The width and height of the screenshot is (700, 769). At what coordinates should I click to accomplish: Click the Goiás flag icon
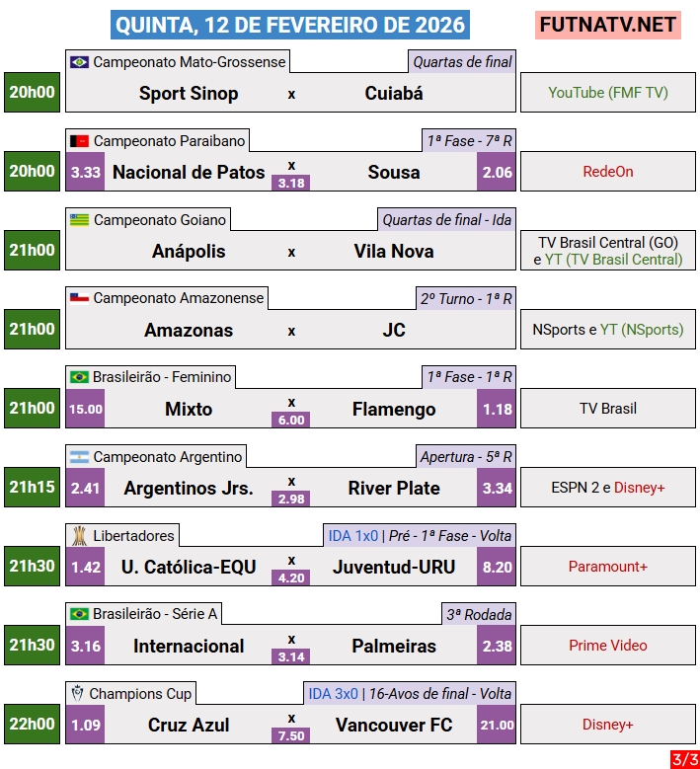tap(79, 220)
